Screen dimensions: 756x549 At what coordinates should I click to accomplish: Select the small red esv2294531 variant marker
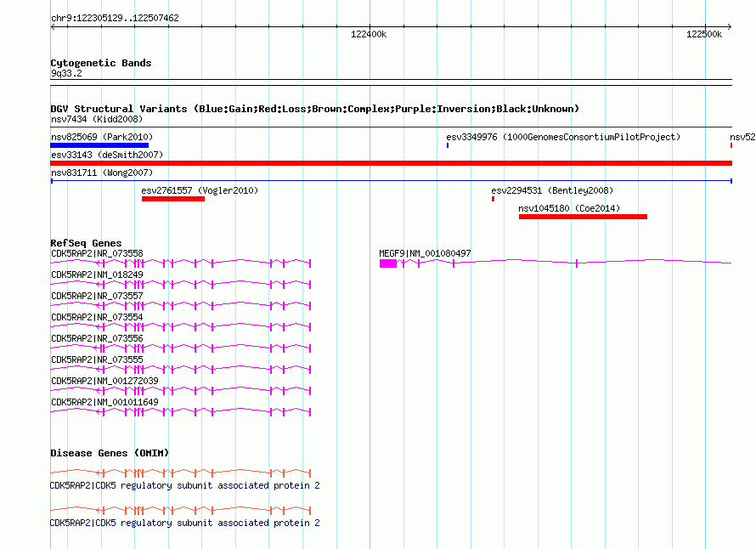(493, 199)
